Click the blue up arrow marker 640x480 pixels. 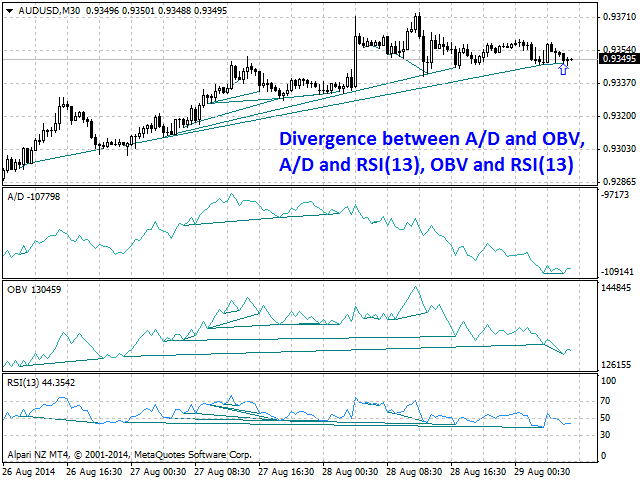pyautogui.click(x=563, y=69)
